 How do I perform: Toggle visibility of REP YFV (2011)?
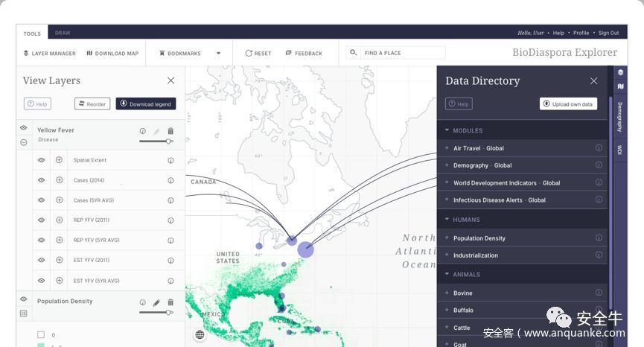42,220
